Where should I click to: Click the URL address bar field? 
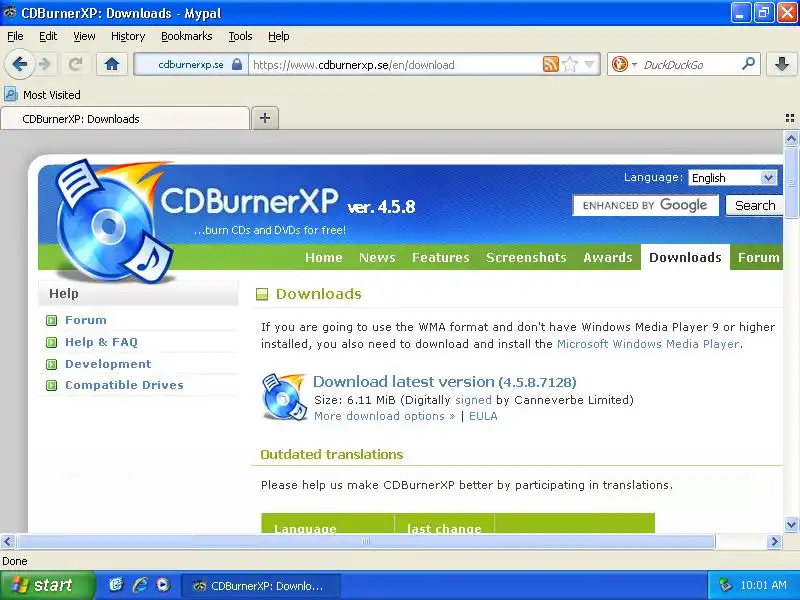point(396,64)
